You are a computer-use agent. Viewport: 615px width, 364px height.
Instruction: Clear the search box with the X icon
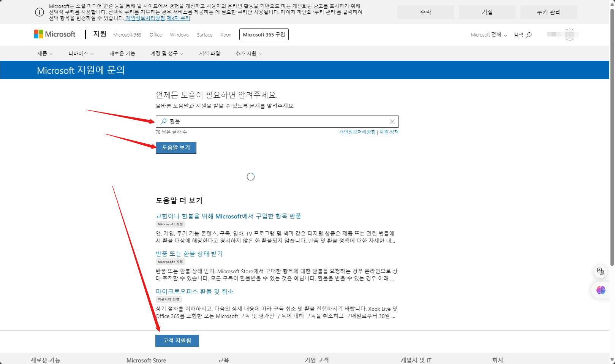pyautogui.click(x=392, y=122)
